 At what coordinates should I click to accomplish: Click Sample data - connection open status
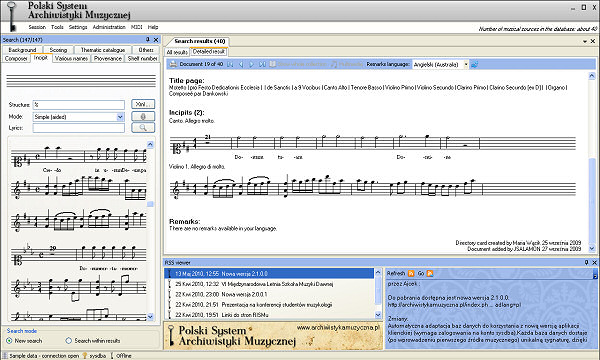[41, 356]
